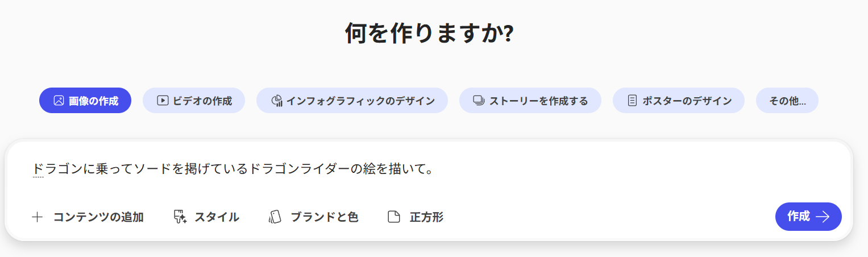Click the スタイル sparkle icon
The width and height of the screenshot is (868, 257).
pos(180,217)
